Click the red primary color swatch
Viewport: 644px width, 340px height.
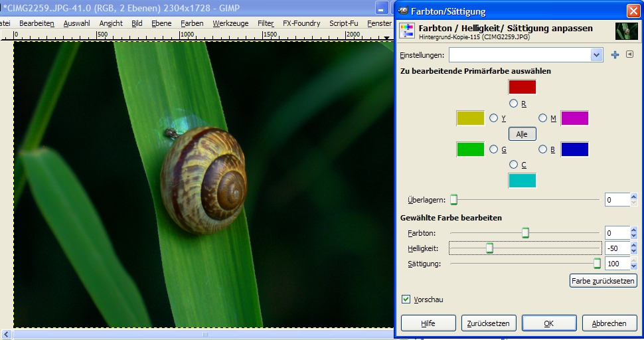[x=522, y=87]
